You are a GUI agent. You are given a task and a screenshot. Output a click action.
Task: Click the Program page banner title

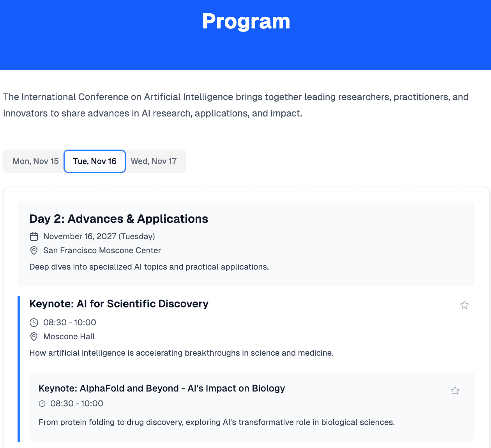point(246,21)
